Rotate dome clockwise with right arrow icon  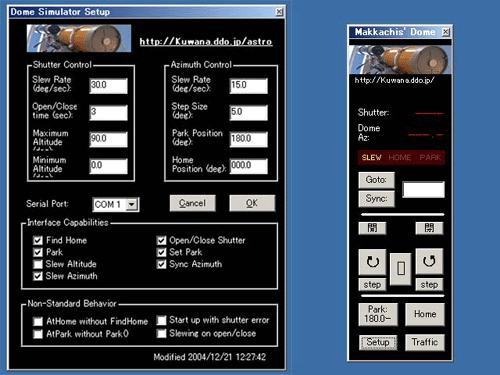(429, 261)
